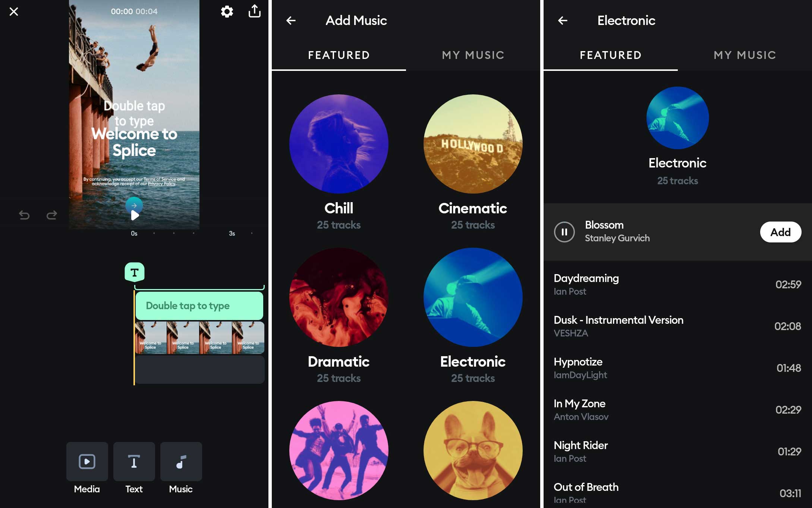The height and width of the screenshot is (508, 812).
Task: Open the Cinematic Hollywood category
Action: [x=473, y=163]
